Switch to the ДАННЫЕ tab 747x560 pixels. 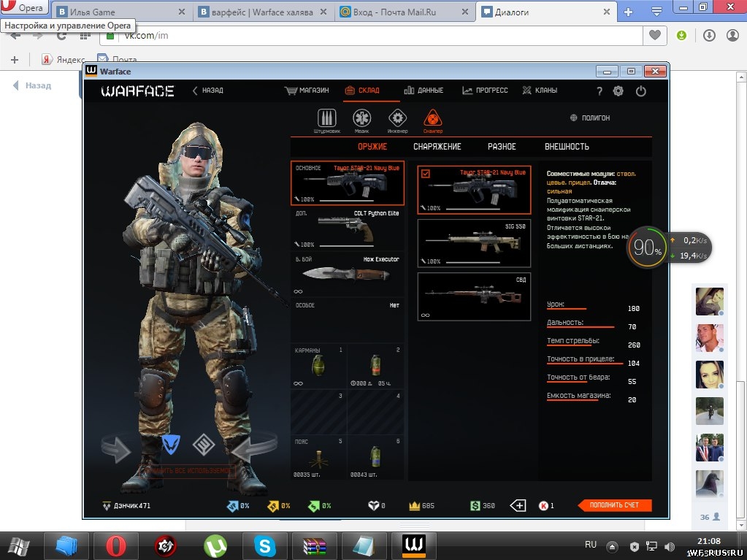(424, 91)
